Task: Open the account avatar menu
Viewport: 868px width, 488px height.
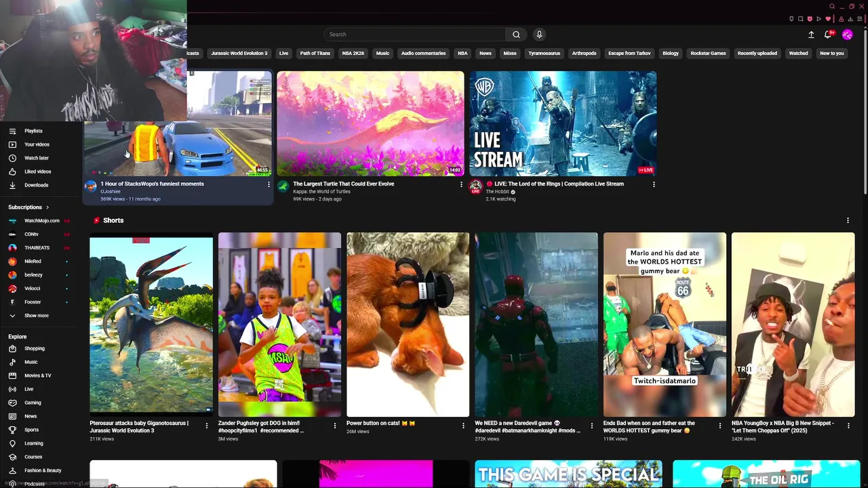Action: point(847,34)
